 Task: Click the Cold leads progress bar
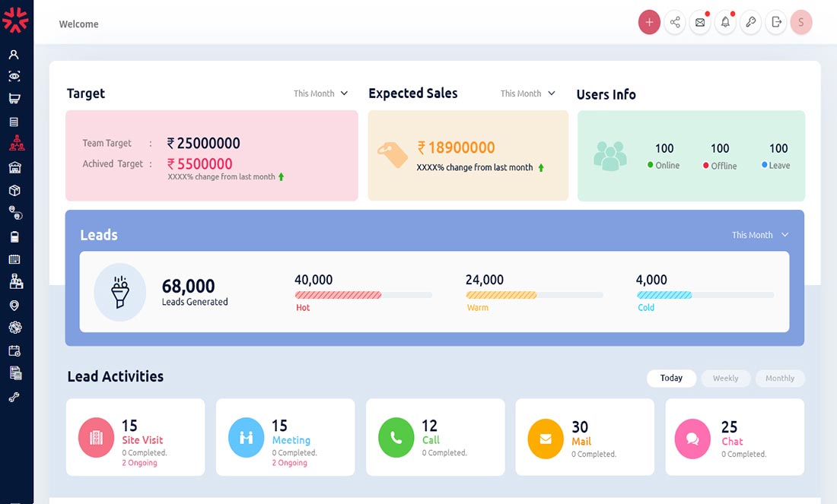(705, 295)
